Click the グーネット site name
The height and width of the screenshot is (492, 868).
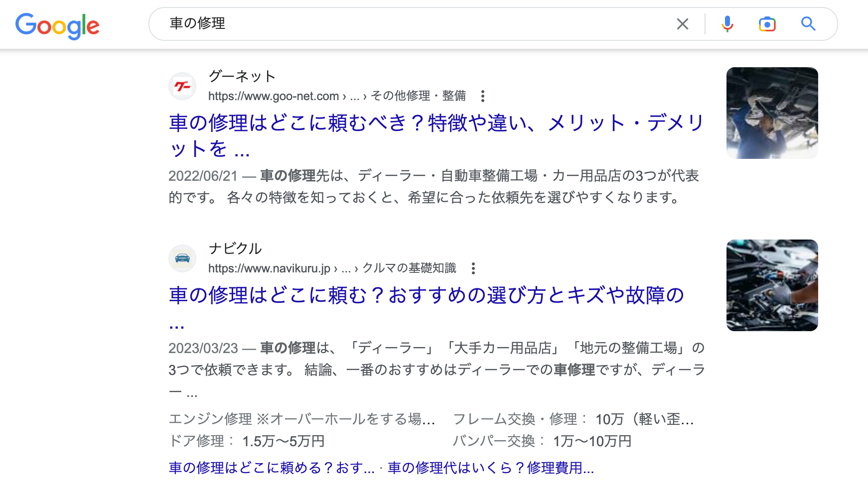[x=242, y=76]
